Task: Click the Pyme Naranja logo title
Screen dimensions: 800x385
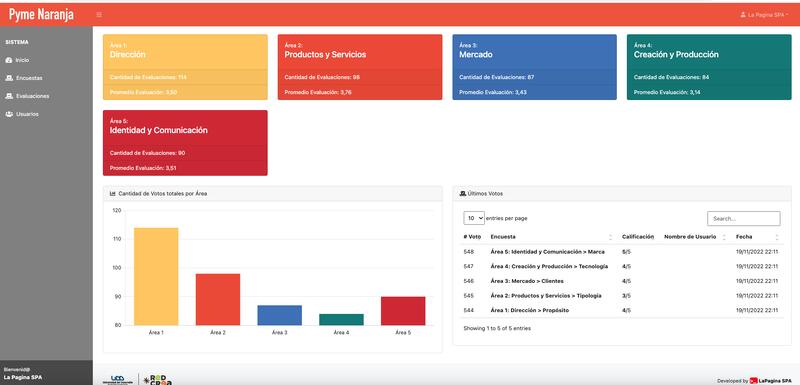Action: [x=41, y=14]
